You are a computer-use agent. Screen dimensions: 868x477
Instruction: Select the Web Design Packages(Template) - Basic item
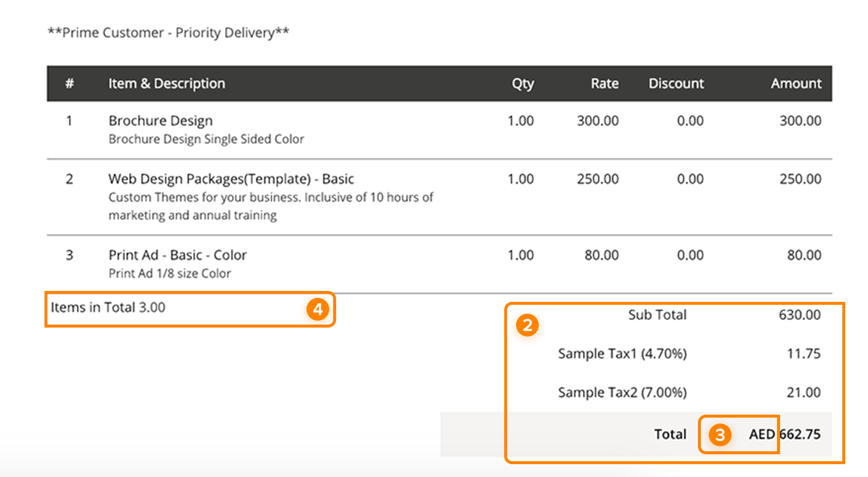coord(231,179)
